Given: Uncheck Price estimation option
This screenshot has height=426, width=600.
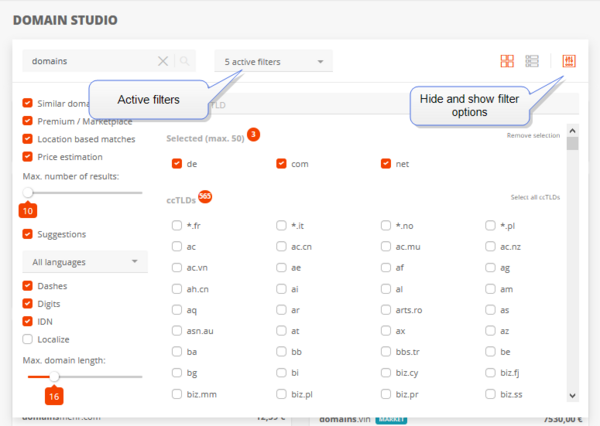Looking at the screenshot, I should point(28,157).
